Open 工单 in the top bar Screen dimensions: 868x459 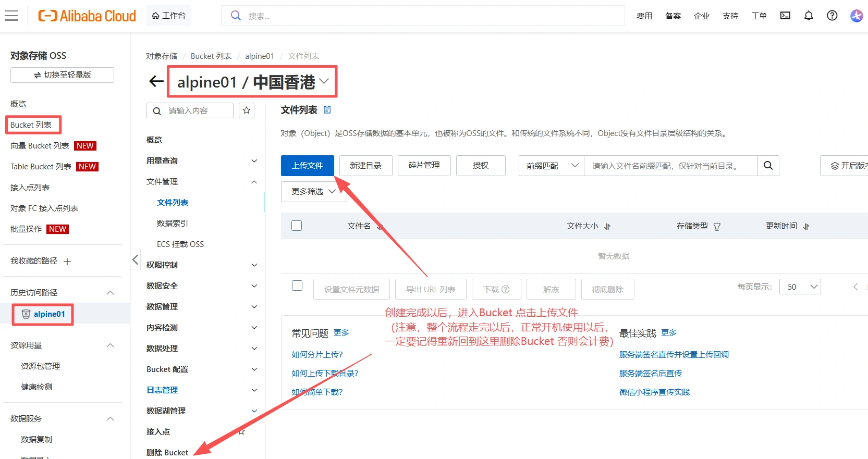tap(759, 16)
